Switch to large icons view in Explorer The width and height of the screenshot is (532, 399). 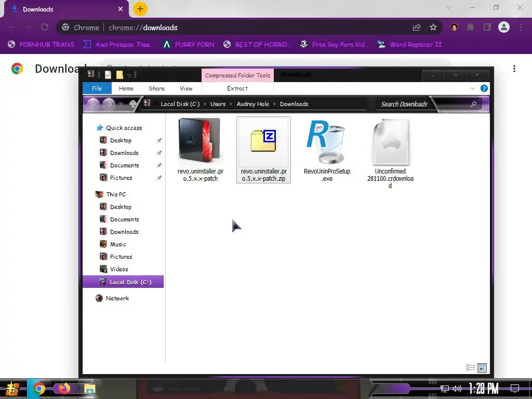(x=482, y=368)
